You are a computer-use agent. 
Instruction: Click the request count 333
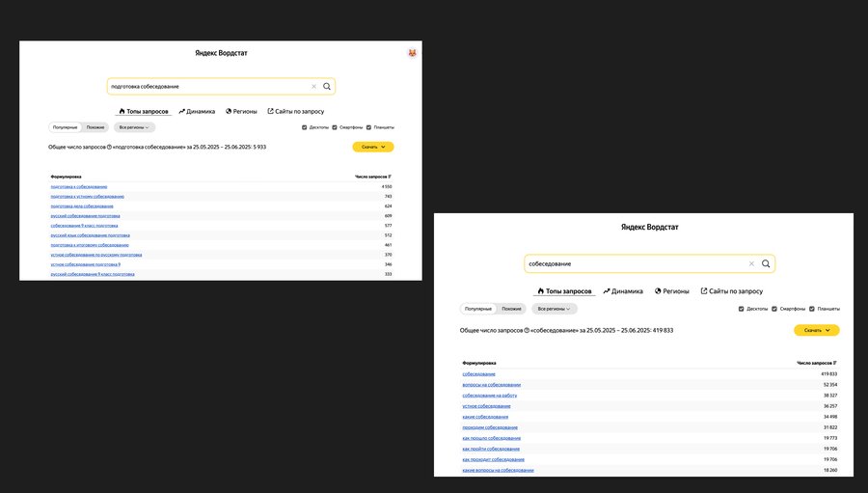click(x=388, y=274)
